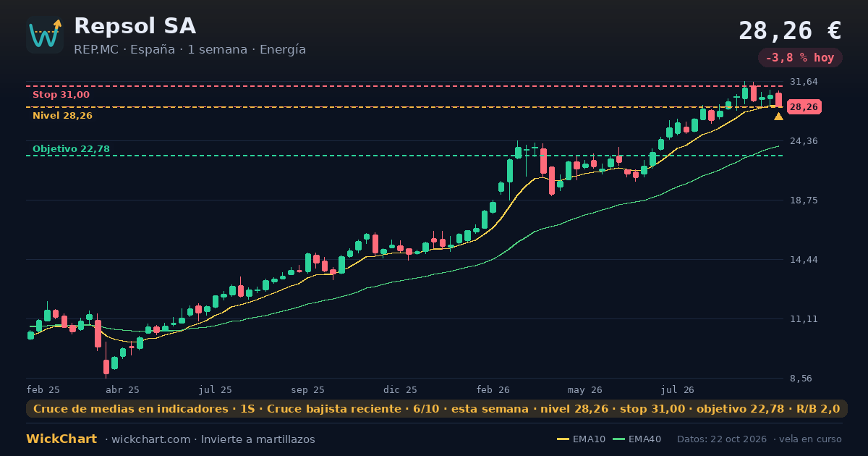Click the sep 25 date label
Screen dimensions: 868x456
[307, 389]
